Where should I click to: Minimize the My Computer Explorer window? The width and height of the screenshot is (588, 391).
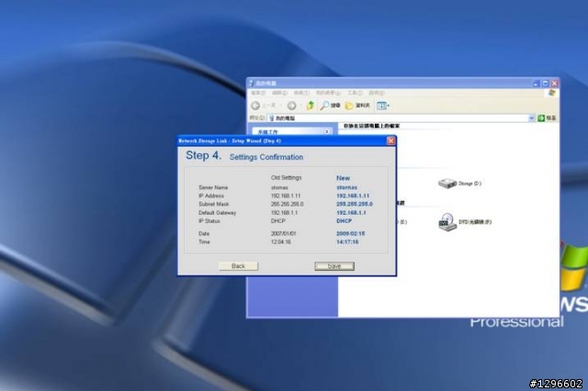537,84
